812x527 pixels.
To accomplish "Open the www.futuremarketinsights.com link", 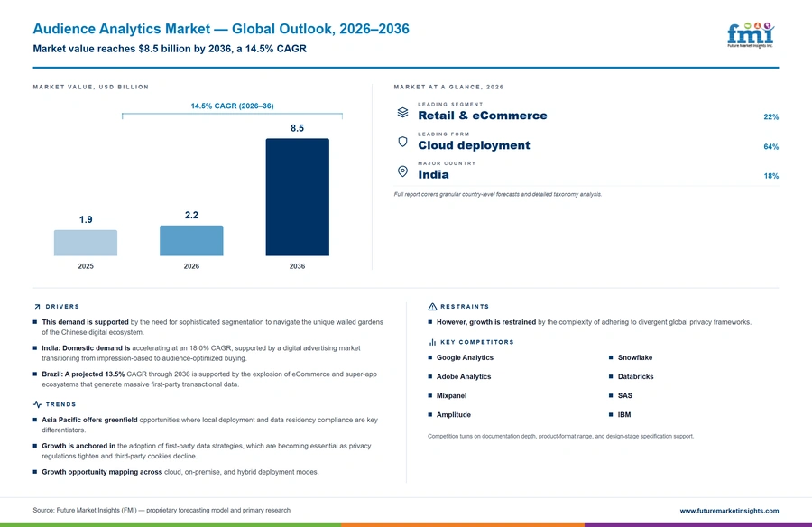I will tap(729, 511).
